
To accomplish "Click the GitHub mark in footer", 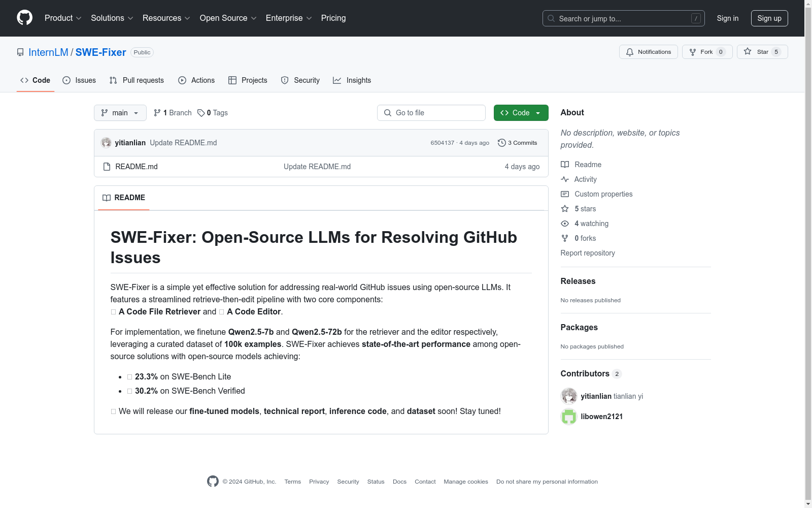I will [213, 481].
